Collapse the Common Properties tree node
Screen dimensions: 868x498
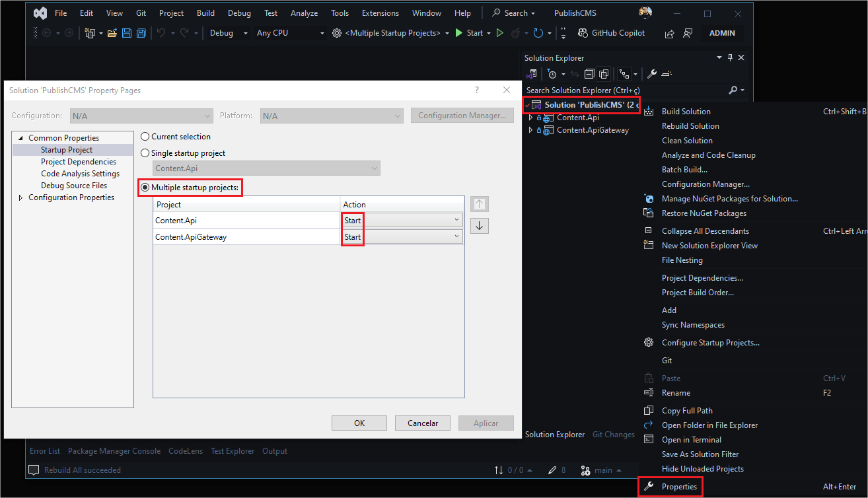coord(20,138)
